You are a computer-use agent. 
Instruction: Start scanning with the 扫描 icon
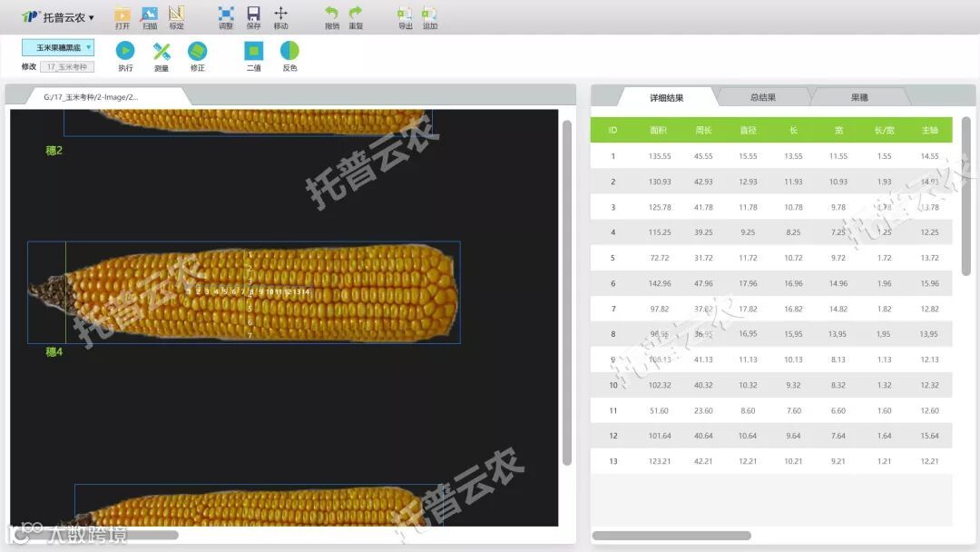pos(150,17)
